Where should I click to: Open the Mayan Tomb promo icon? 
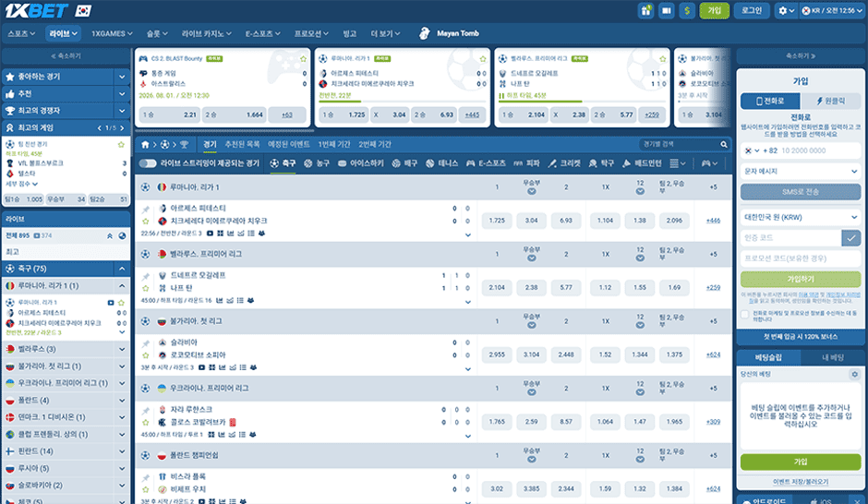point(424,33)
